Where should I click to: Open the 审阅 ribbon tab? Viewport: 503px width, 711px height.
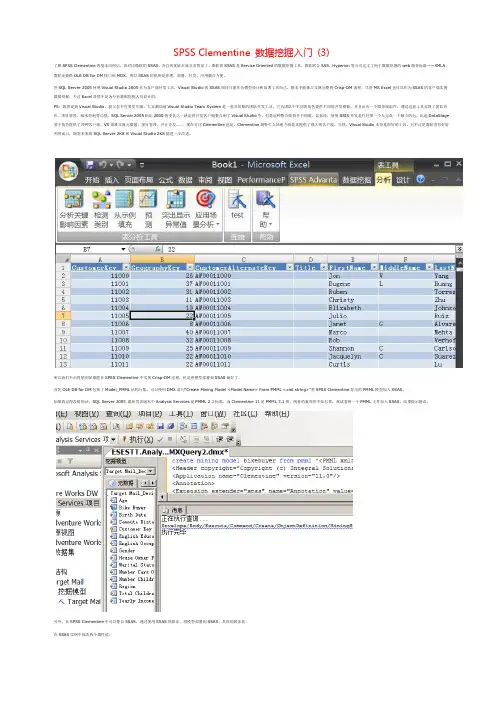click(205, 180)
